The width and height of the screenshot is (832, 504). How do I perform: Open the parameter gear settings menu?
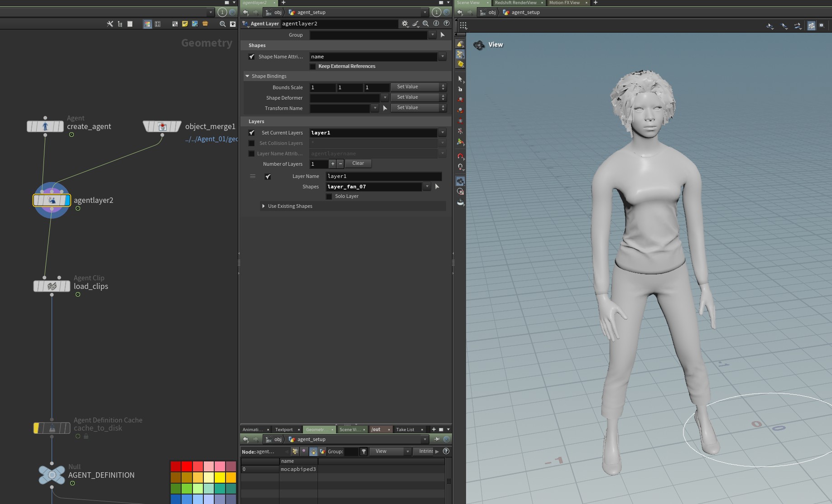click(x=404, y=24)
